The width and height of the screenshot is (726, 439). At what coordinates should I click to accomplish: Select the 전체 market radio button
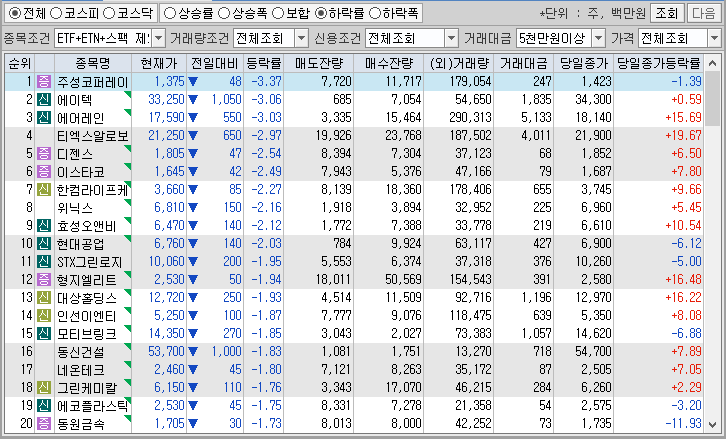click(15, 13)
